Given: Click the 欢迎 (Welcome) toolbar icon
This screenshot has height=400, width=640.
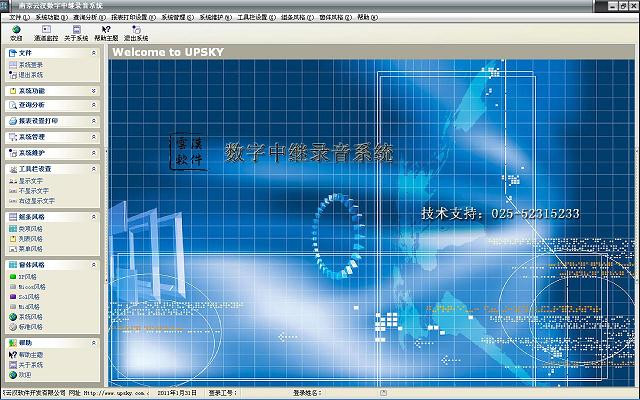Looking at the screenshot, I should coord(15,33).
